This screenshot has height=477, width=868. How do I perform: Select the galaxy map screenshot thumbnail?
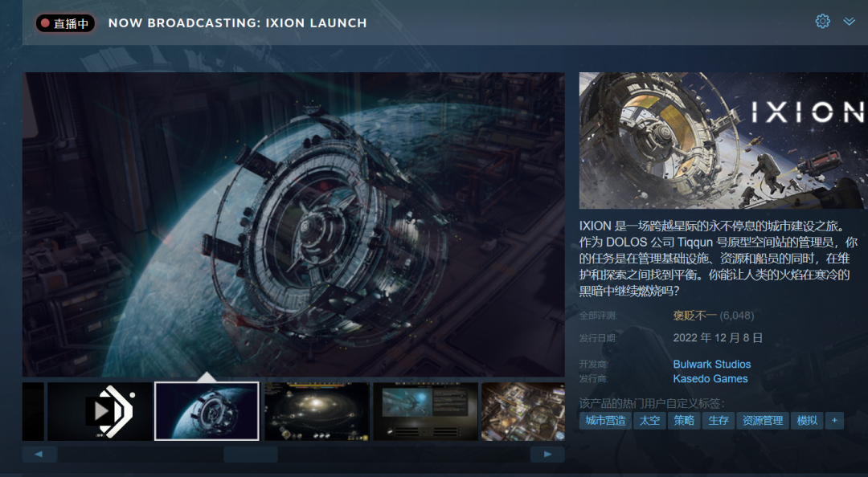[x=317, y=411]
